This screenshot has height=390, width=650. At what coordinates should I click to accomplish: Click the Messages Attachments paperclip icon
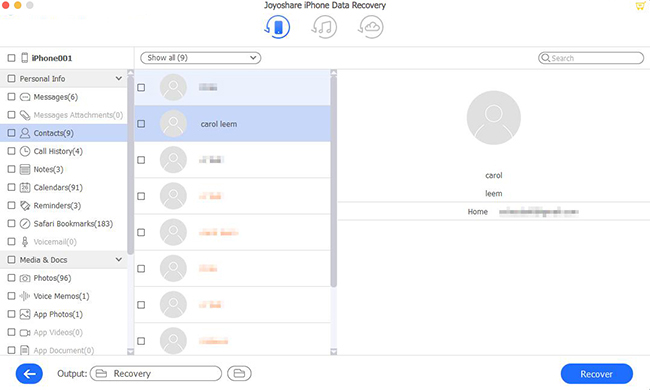click(x=25, y=115)
